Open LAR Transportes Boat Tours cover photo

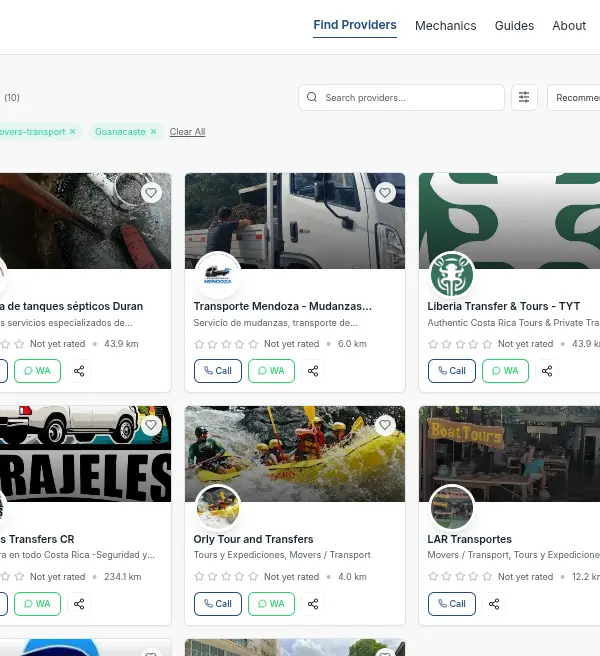pyautogui.click(x=509, y=454)
